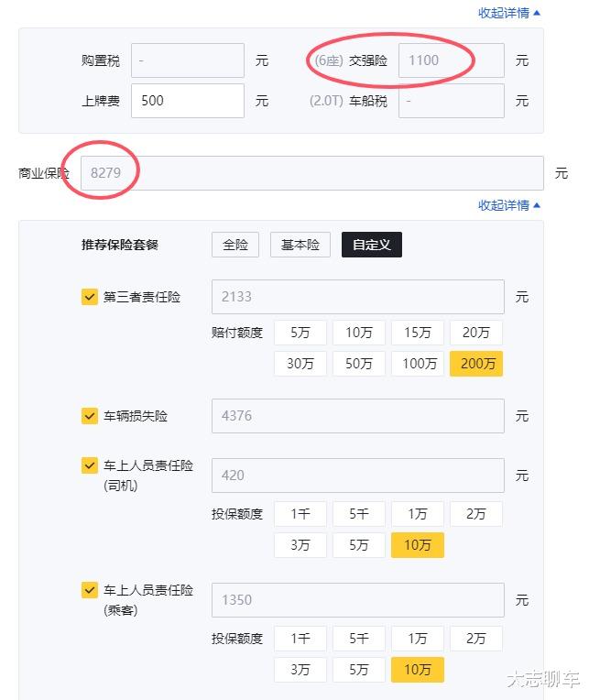Uncheck the 第三者责任险 checkbox

[x=90, y=297]
